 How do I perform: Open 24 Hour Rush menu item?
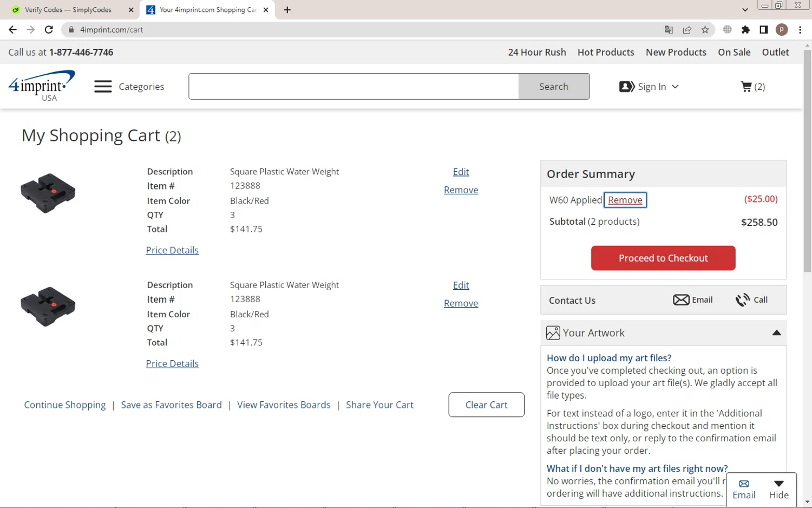click(537, 53)
